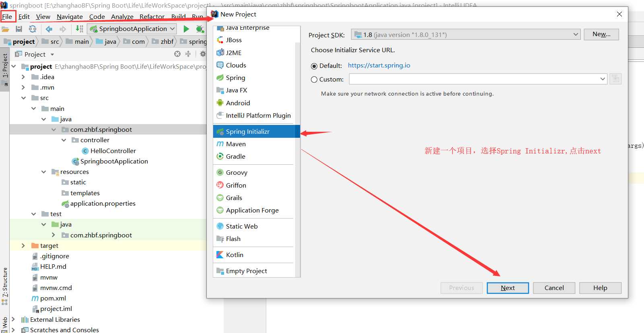The height and width of the screenshot is (333, 644).
Task: Click the Back navigation arrow
Action: 49,29
